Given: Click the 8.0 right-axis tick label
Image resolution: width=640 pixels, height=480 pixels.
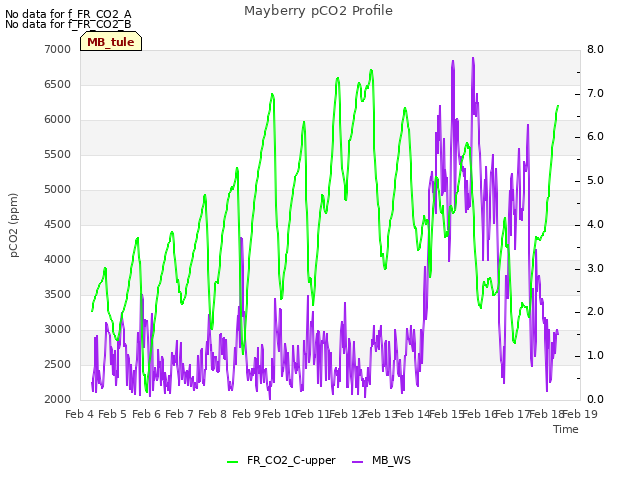Looking at the screenshot, I should click(595, 49).
